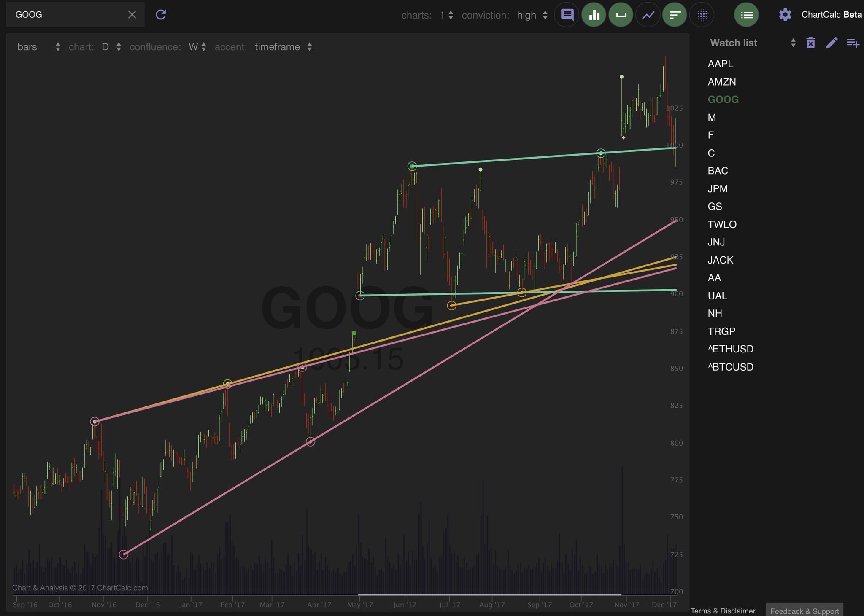Toggle the watch list panel button
Screen dimensions: 864x616
pyautogui.click(x=746, y=15)
